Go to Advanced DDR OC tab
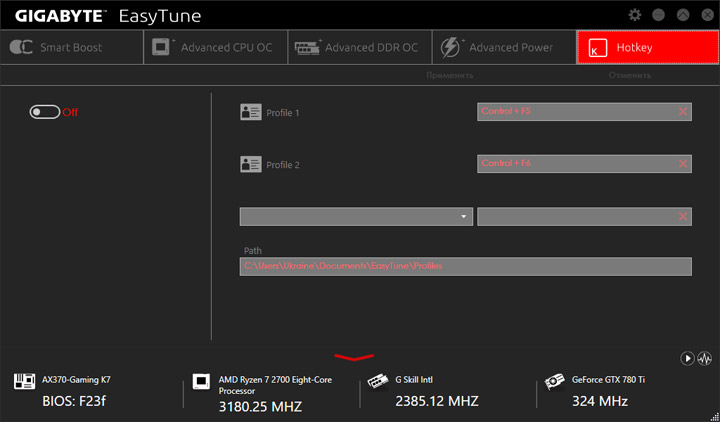This screenshot has width=720, height=422. click(360, 47)
